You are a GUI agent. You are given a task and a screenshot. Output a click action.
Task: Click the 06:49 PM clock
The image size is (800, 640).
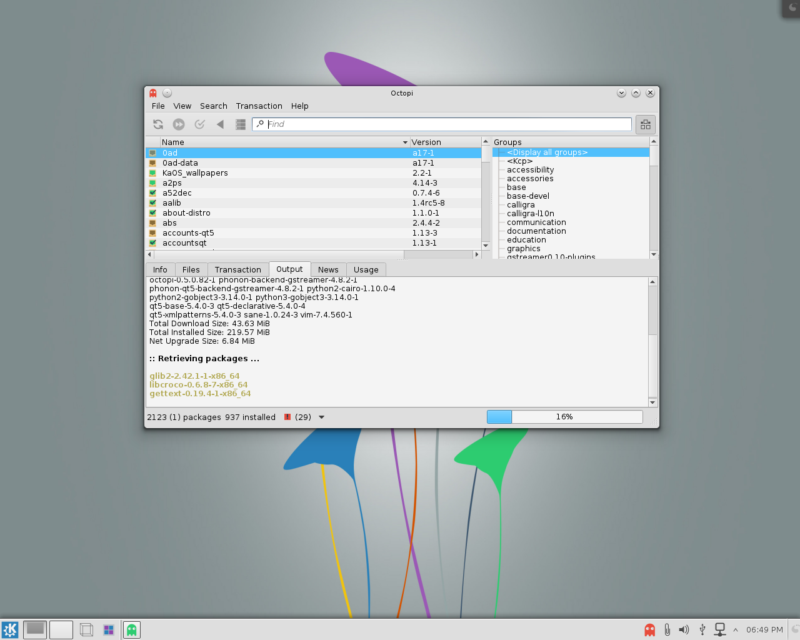764,630
